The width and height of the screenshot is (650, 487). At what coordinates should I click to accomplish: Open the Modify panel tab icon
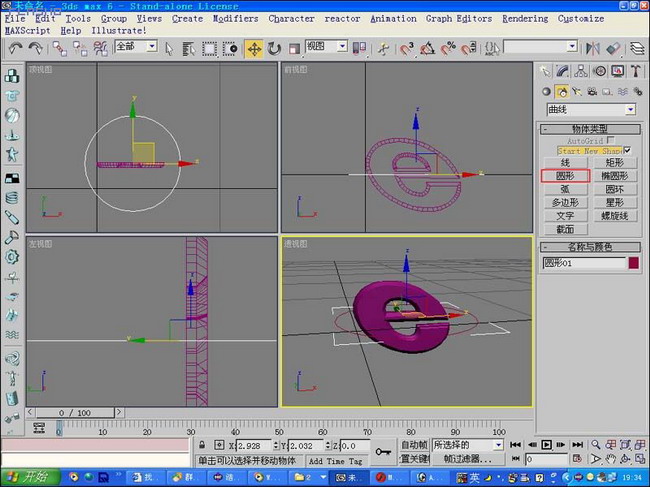[563, 71]
